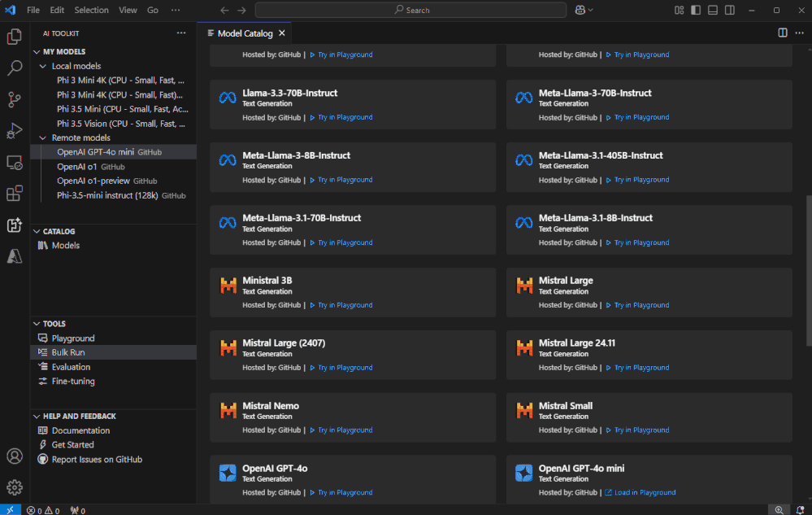Go back with the navigation arrow

(x=224, y=10)
